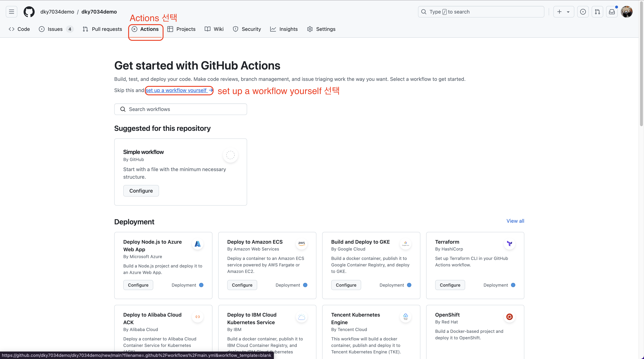Image resolution: width=644 pixels, height=359 pixels.
Task: Go to the Security tab
Action: (247, 29)
